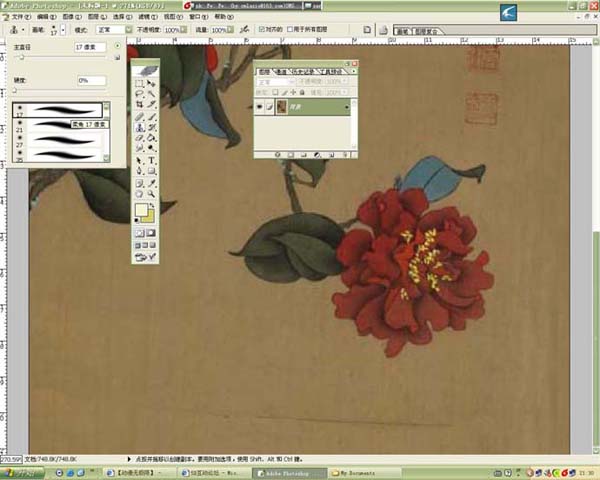Screen dimensions: 600x480
Task: Select the Path Selection tool
Action: pos(139,161)
